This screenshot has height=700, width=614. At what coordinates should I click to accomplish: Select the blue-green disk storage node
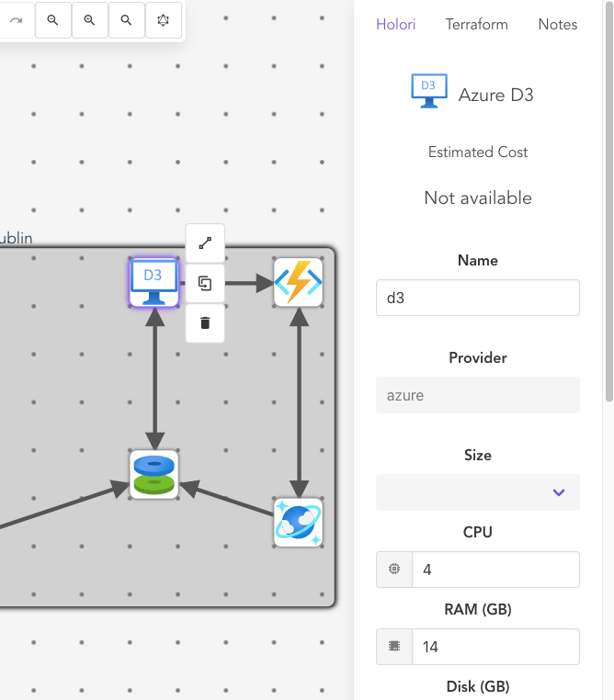[x=154, y=475]
